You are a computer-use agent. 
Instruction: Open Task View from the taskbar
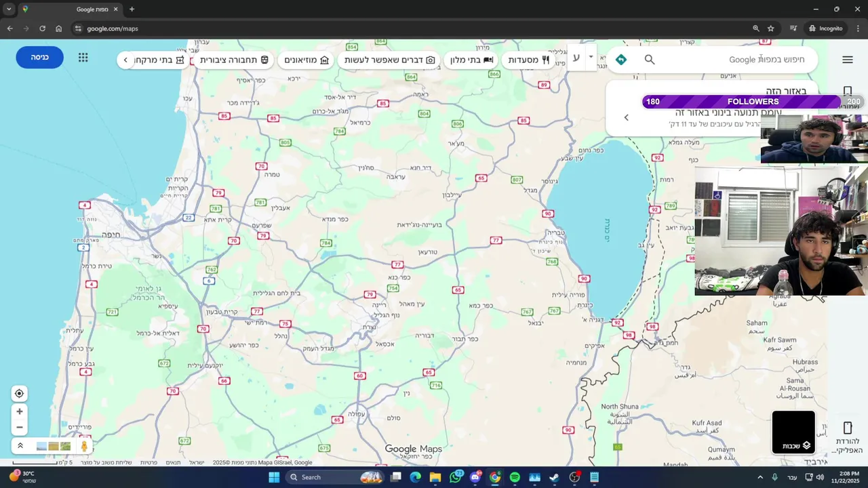(x=396, y=477)
